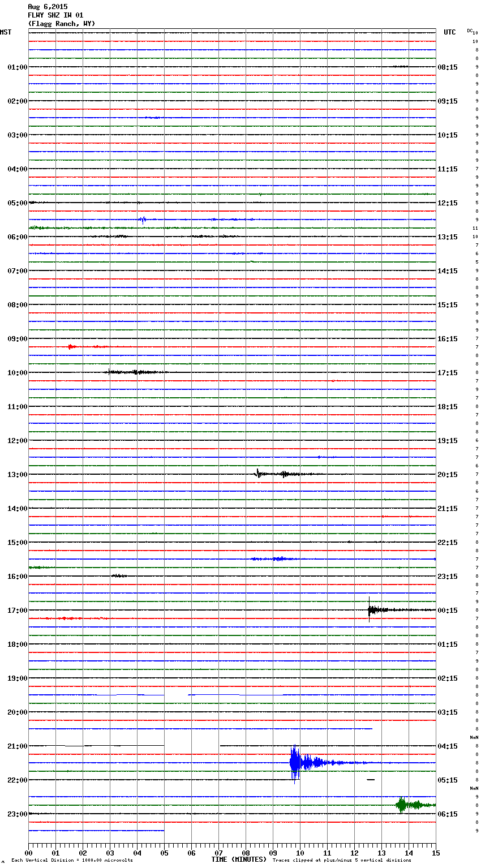Click the 'Each Vertical Division' scale note
Image resolution: width=481 pixels, height=868 pixels.
point(72,860)
